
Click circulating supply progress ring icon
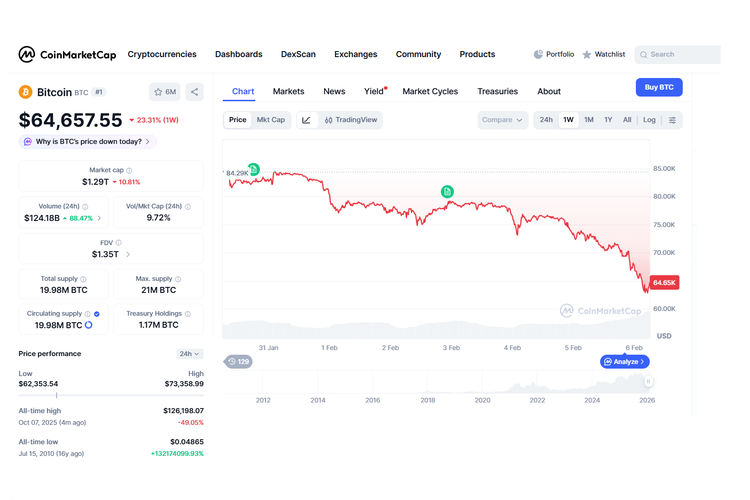88,325
